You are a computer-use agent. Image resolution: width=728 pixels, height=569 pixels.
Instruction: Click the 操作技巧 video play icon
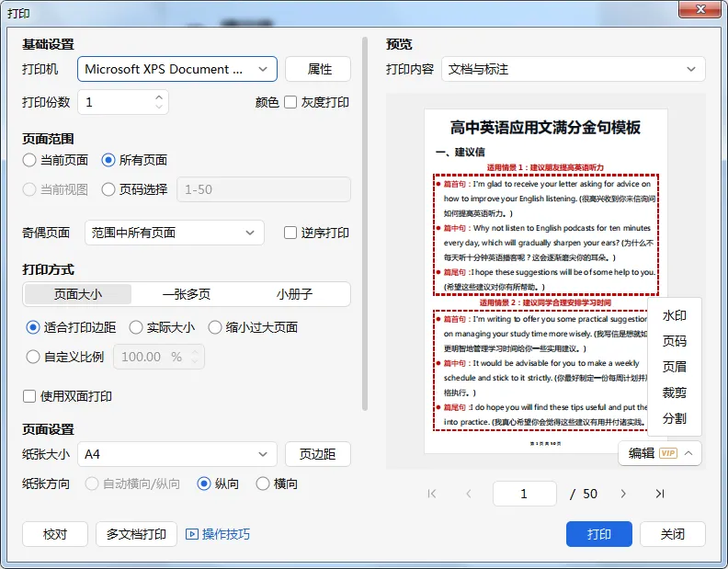(192, 534)
